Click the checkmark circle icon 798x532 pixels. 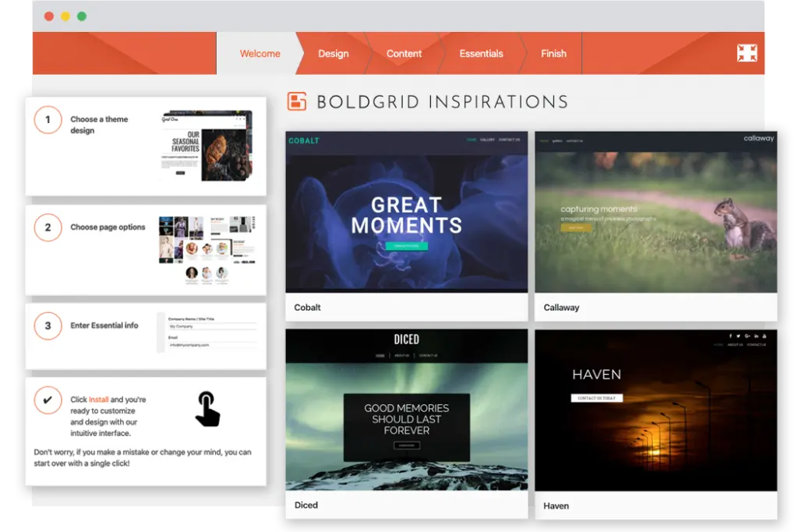point(48,400)
